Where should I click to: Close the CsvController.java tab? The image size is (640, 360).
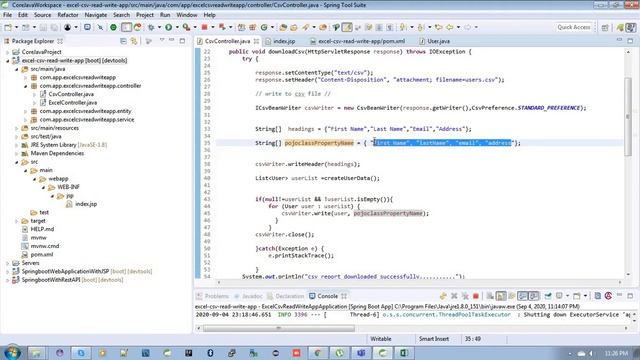click(256, 41)
